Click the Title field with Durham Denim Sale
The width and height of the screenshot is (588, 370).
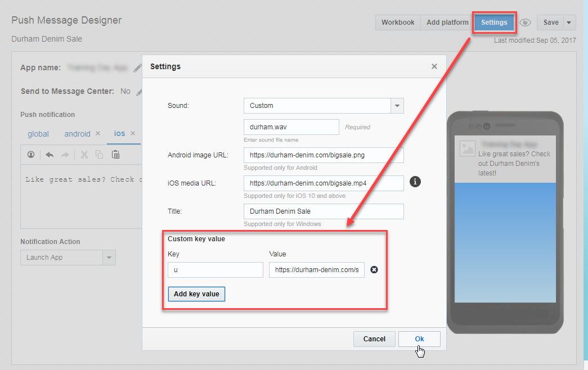324,211
